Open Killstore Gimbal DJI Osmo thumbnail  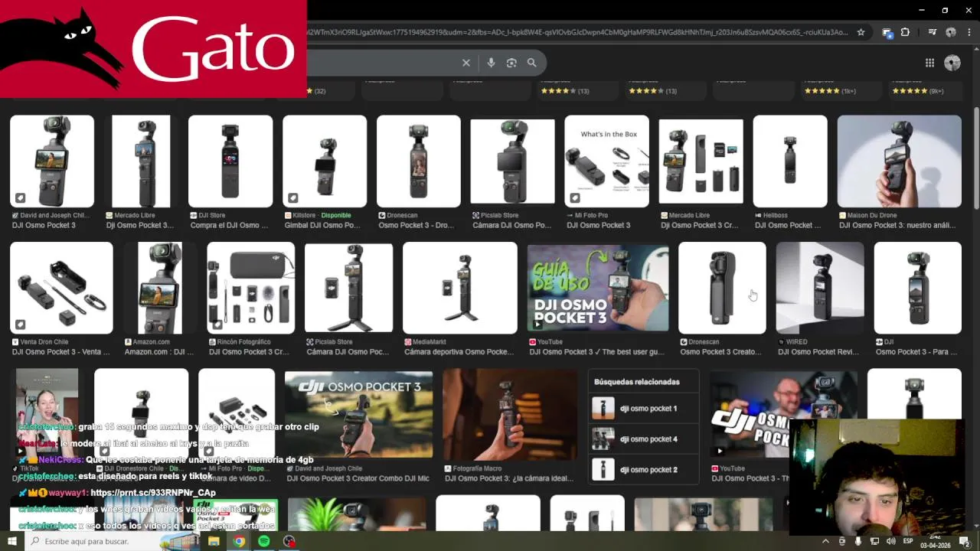coord(325,161)
